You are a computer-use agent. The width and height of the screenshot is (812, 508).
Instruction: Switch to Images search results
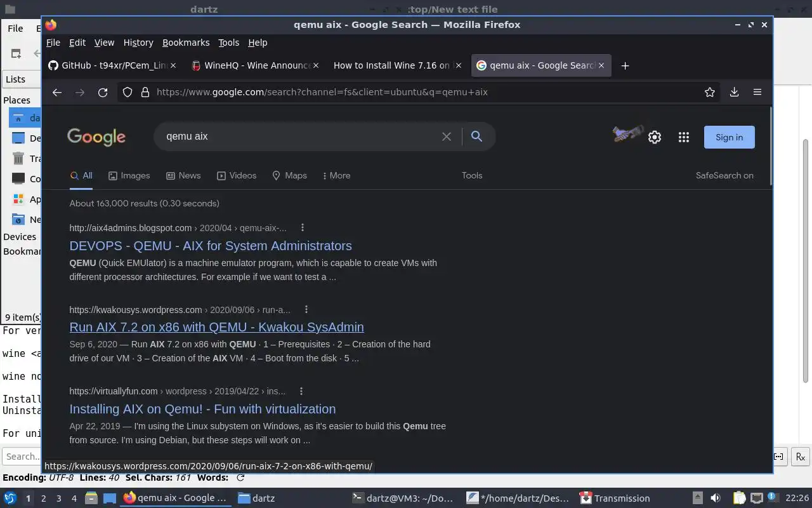(x=129, y=175)
